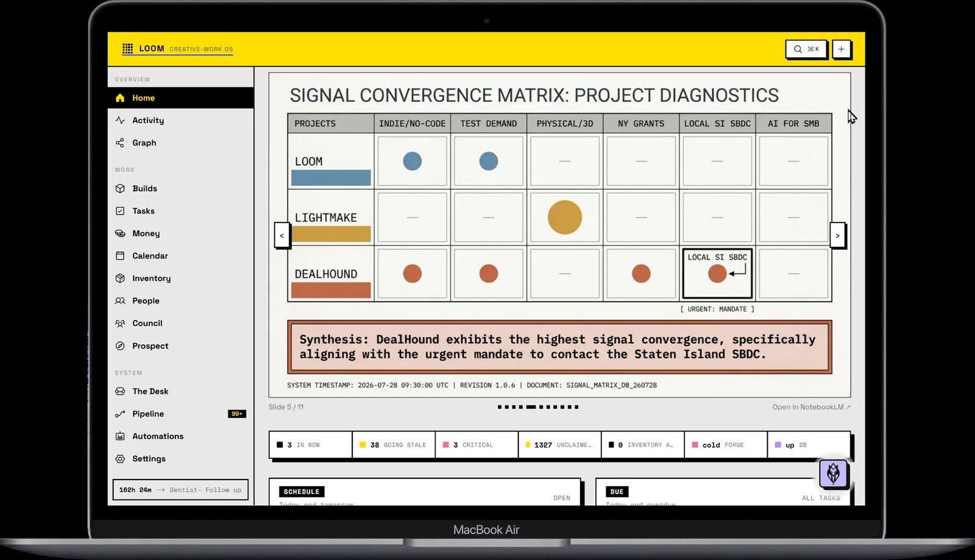The image size is (975, 560).
Task: Click the blue LOOM color bar
Action: pos(331,177)
